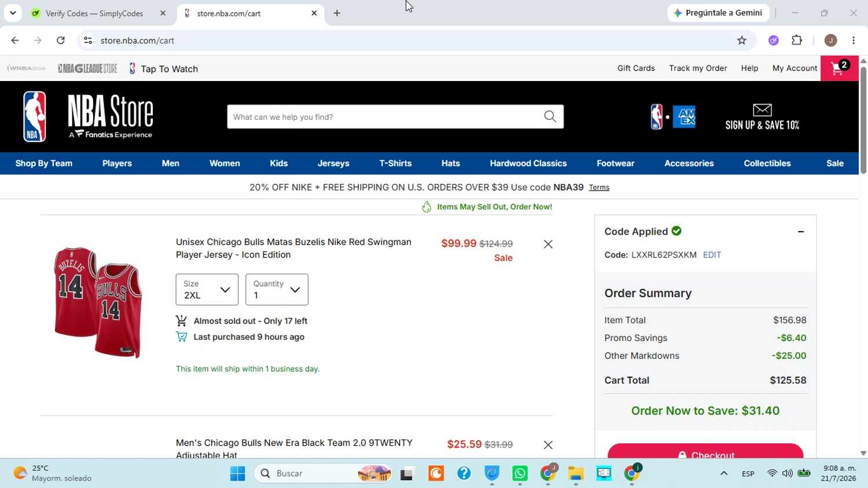Open the Kids menu

pos(279,163)
